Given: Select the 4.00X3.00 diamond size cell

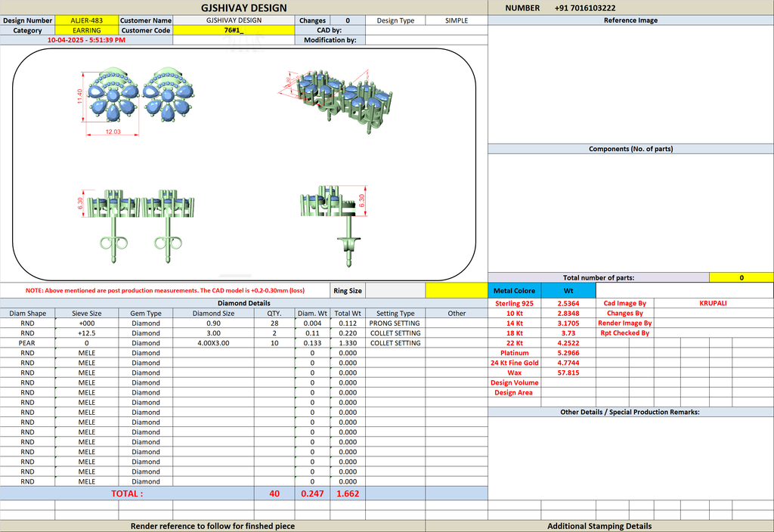Looking at the screenshot, I should (213, 343).
